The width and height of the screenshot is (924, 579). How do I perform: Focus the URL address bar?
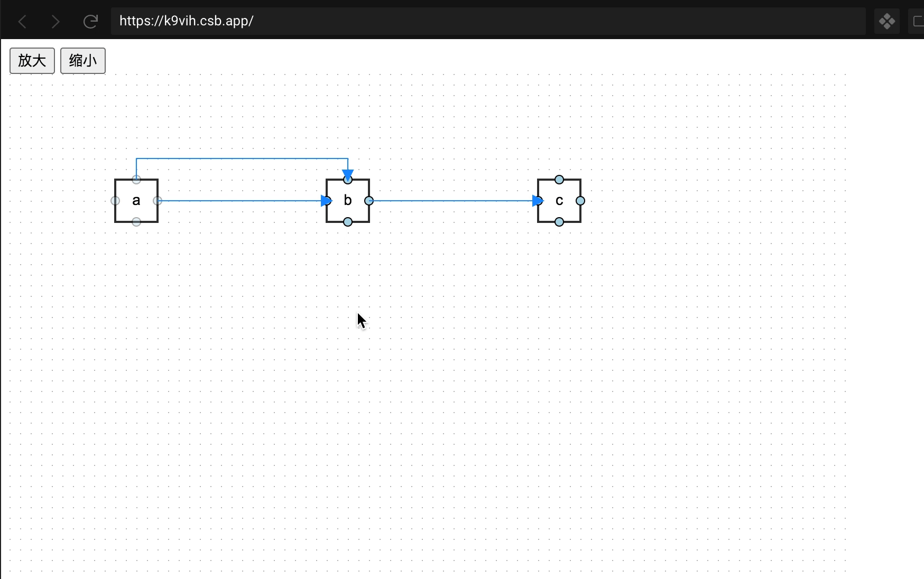[488, 21]
